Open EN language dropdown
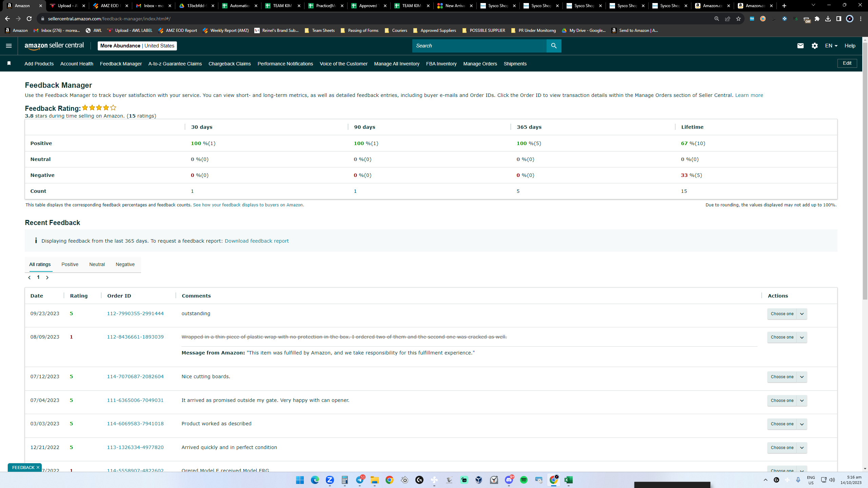This screenshot has width=868, height=488. pos(831,46)
